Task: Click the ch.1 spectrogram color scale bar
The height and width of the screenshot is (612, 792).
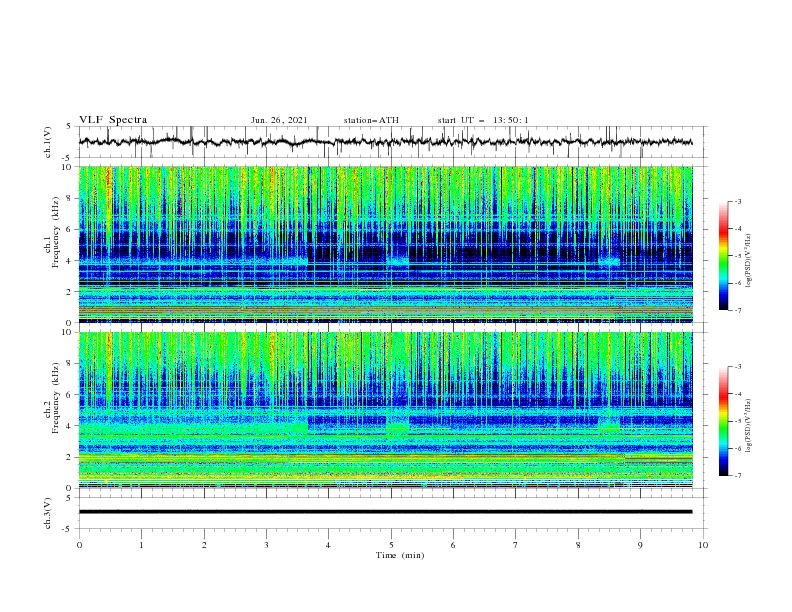Action: click(x=723, y=255)
